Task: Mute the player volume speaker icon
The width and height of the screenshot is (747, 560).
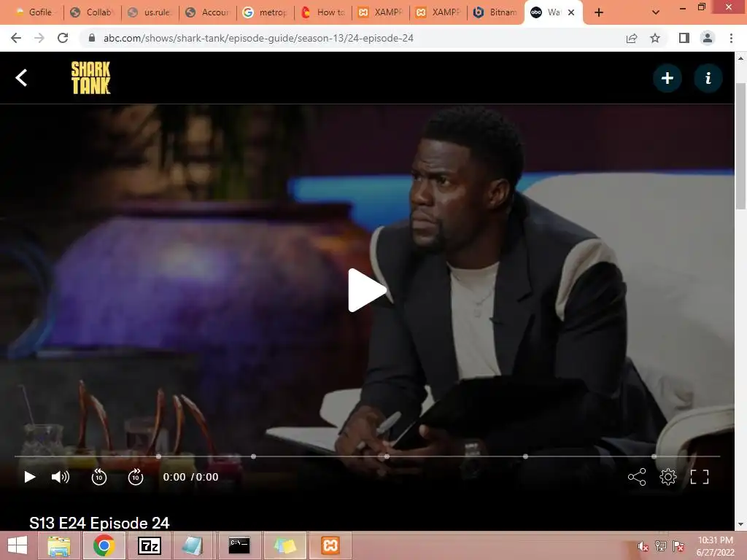Action: [x=61, y=477]
